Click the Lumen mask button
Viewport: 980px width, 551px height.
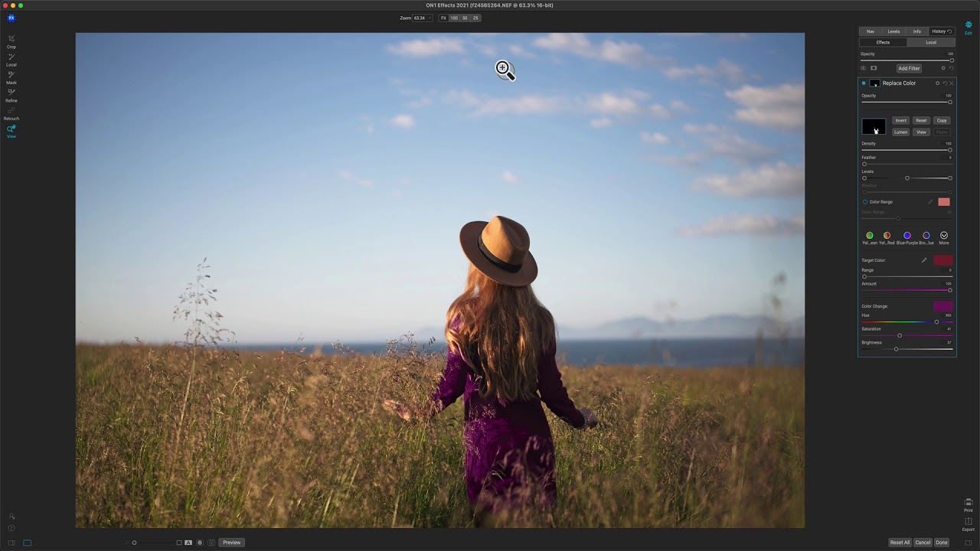click(900, 132)
